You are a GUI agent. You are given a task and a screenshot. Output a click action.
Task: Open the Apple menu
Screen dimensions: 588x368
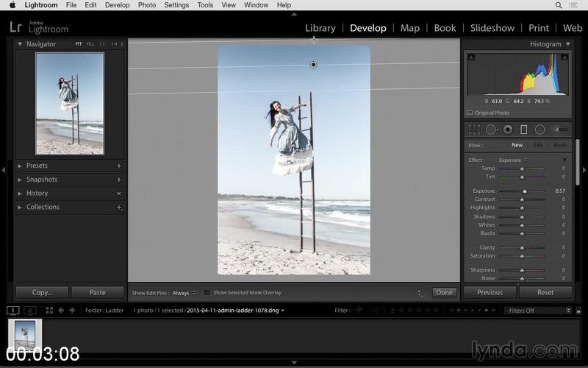click(12, 5)
